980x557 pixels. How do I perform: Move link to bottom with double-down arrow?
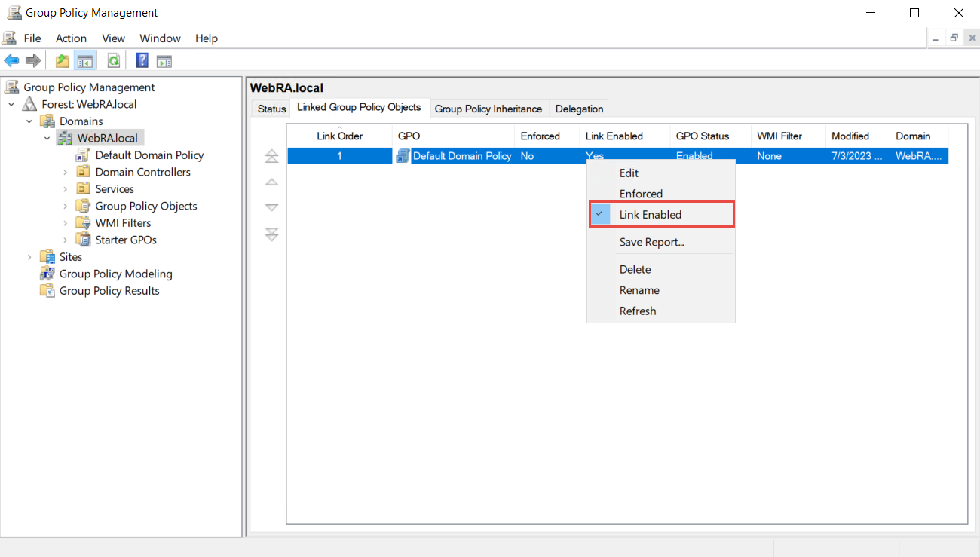pos(271,234)
